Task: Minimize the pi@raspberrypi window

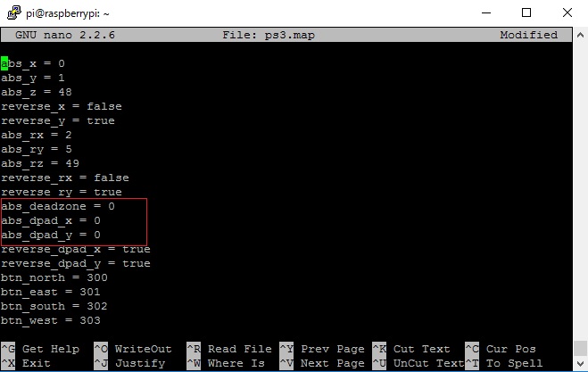Action: 486,12
